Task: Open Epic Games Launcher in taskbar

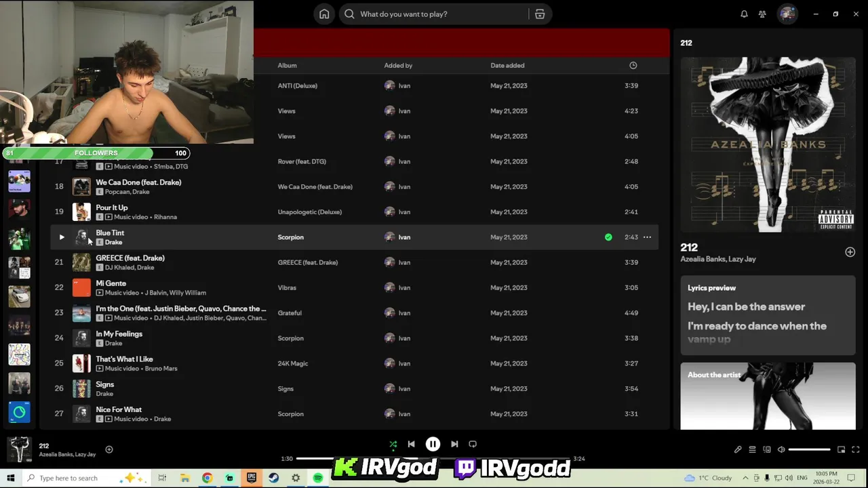Action: tap(252, 478)
